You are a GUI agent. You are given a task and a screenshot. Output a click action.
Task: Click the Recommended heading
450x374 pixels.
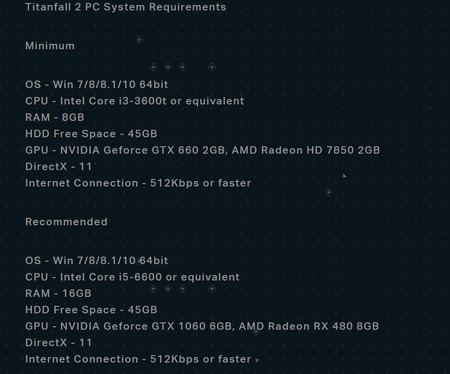(x=66, y=222)
